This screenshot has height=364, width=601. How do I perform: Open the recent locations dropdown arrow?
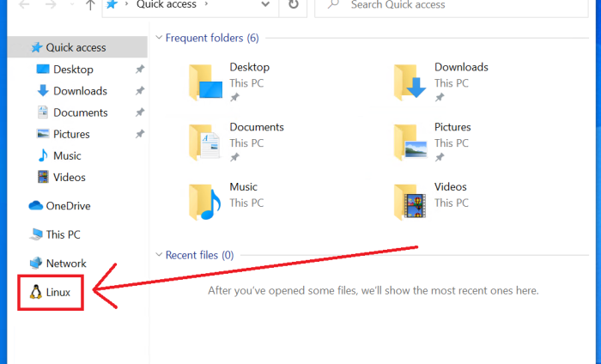[72, 4]
